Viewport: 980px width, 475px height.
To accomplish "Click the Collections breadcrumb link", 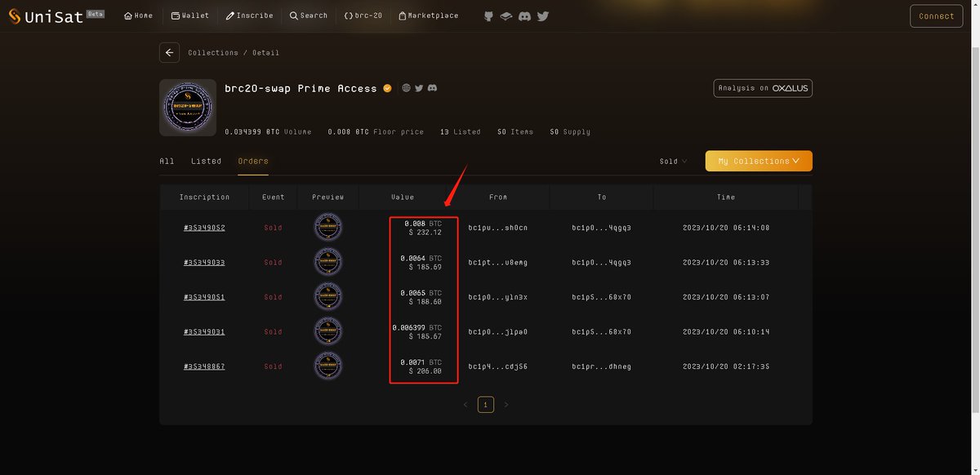I will tap(213, 53).
